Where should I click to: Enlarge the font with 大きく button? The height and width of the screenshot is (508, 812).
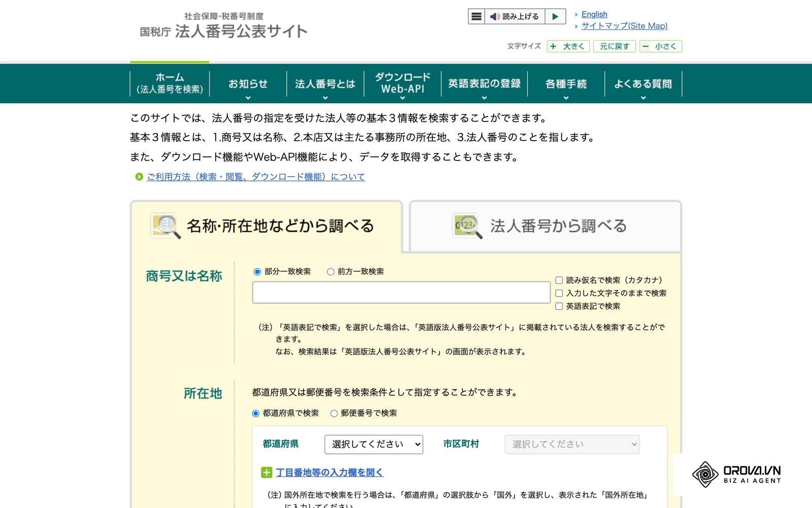(568, 46)
